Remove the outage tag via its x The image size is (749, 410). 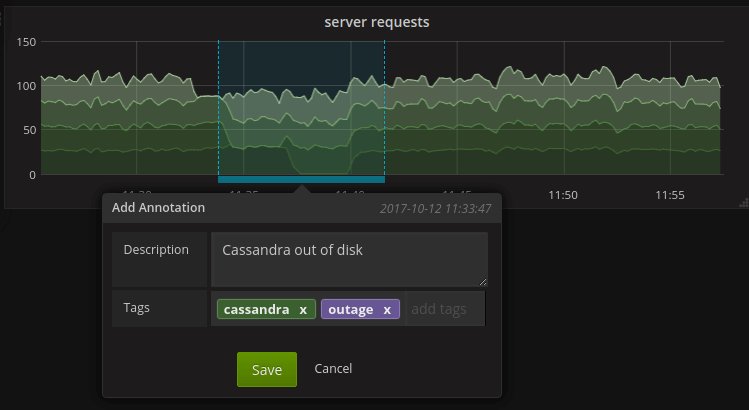click(387, 310)
